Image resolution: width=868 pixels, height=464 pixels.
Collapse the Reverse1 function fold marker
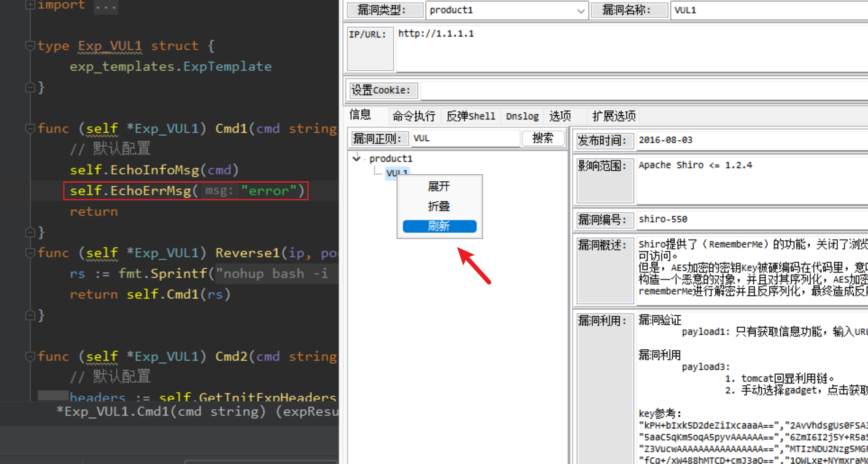point(30,253)
